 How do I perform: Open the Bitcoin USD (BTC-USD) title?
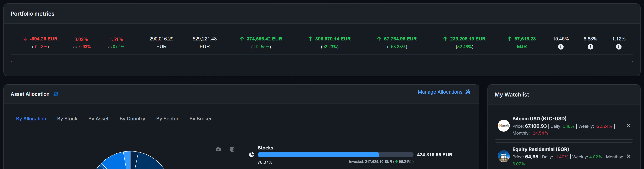(539, 118)
